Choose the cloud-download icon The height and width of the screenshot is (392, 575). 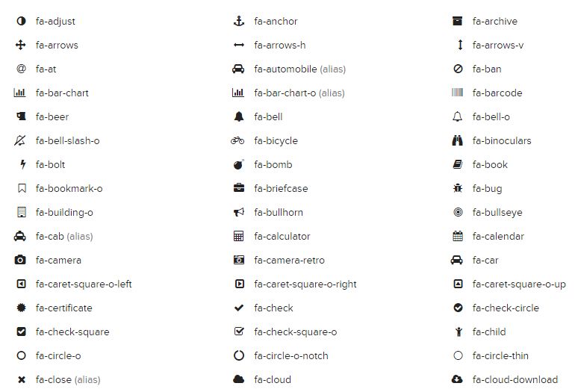click(x=458, y=379)
